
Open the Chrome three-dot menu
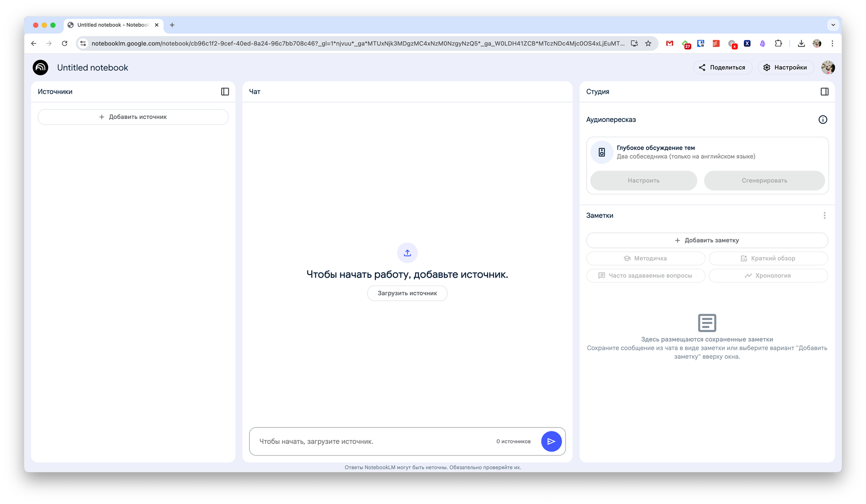tap(832, 43)
